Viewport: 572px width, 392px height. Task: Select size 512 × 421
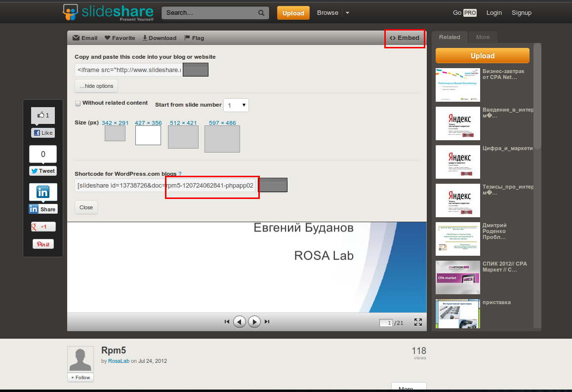pyautogui.click(x=183, y=123)
